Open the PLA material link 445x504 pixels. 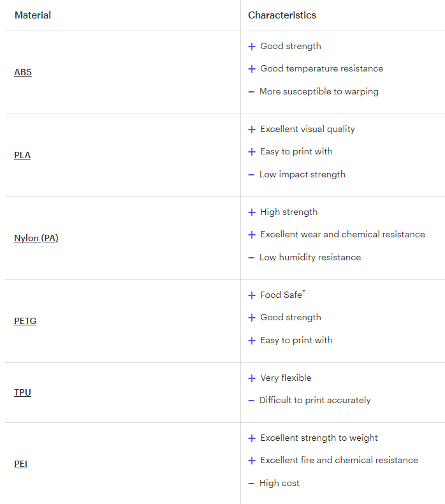coord(22,155)
